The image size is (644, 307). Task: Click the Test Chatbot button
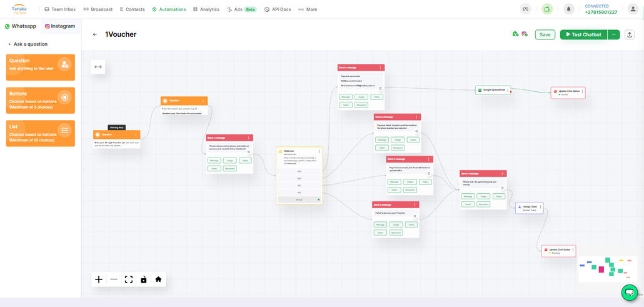coord(583,34)
